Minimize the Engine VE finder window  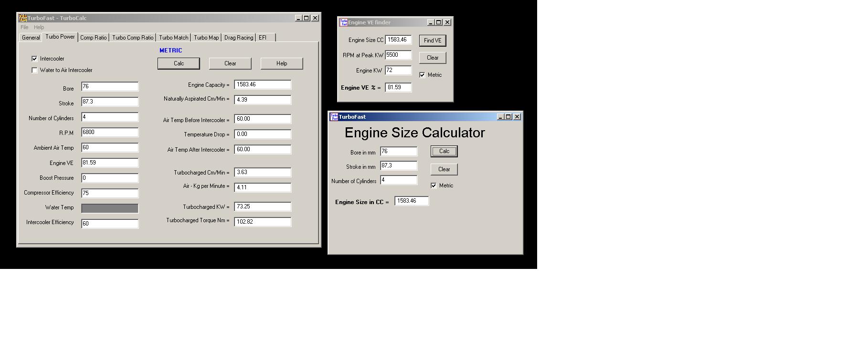431,22
